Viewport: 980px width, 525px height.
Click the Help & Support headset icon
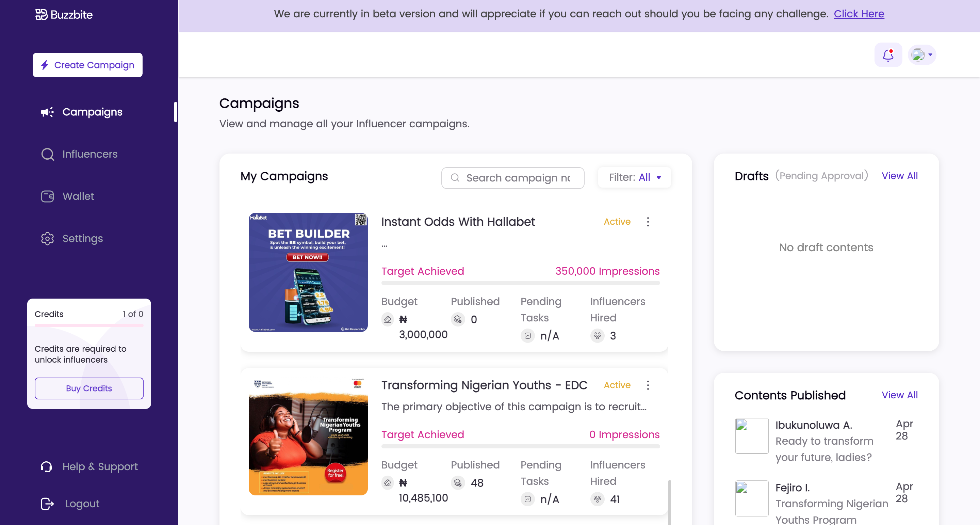tap(46, 467)
